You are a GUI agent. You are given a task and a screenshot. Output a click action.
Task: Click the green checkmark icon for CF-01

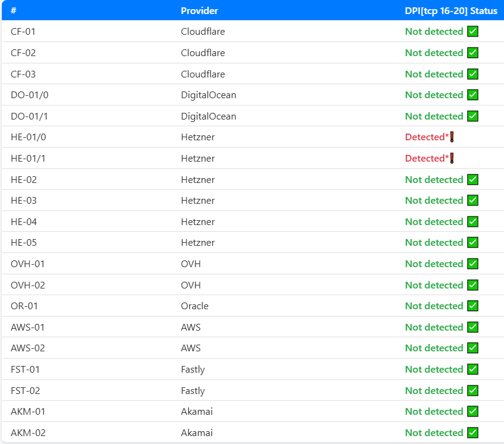coord(472,32)
